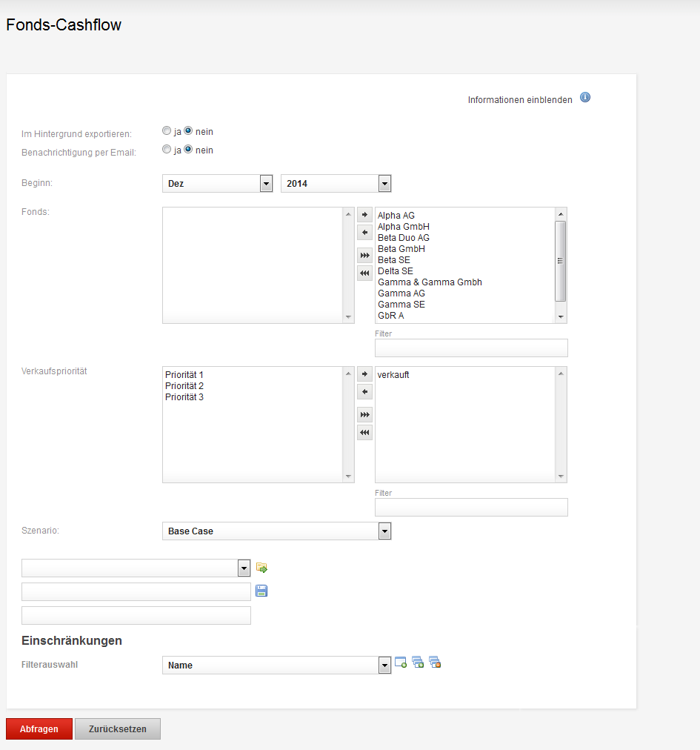This screenshot has width=700, height=750.
Task: Open the Beginn month dropdown showing Dez
Action: [218, 184]
